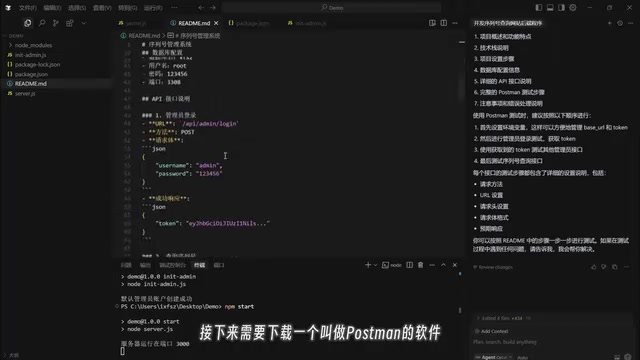Close the terminal panel
This screenshot has height=360, width=640.
tap(455, 265)
